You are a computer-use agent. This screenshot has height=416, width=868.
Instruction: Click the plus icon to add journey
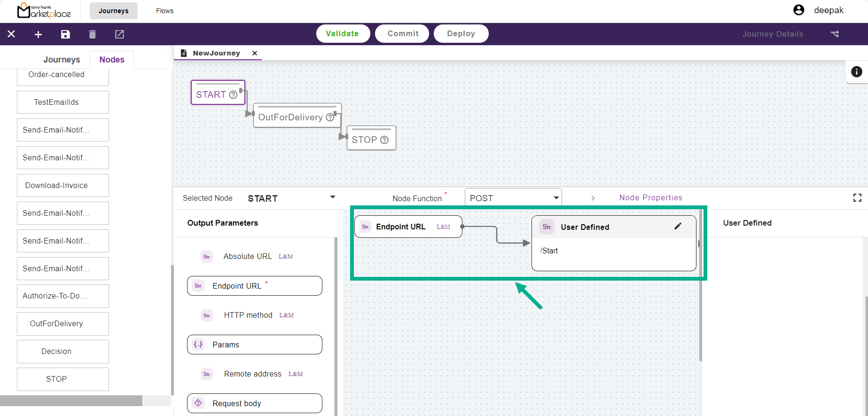pos(39,34)
